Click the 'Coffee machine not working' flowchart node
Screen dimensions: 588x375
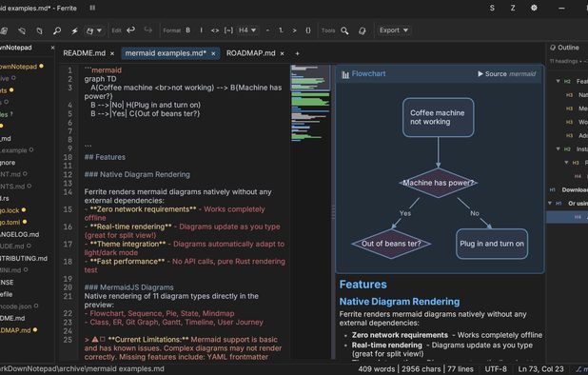pyautogui.click(x=438, y=117)
